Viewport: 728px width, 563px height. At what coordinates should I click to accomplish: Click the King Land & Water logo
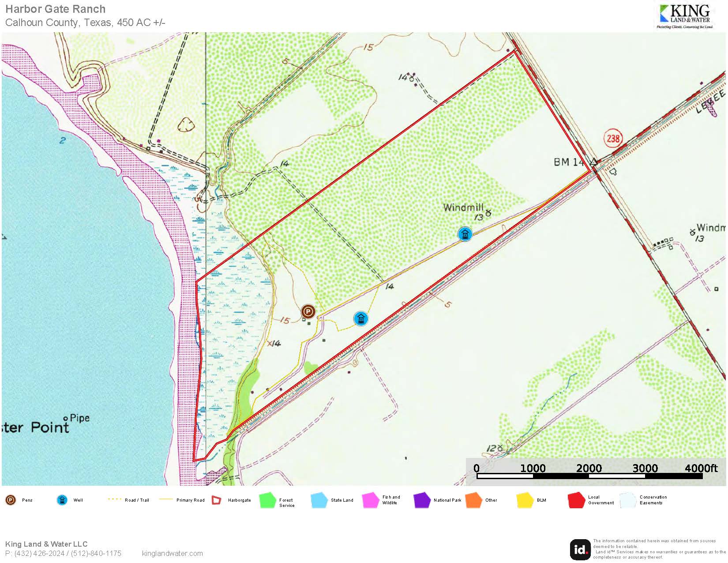[685, 17]
